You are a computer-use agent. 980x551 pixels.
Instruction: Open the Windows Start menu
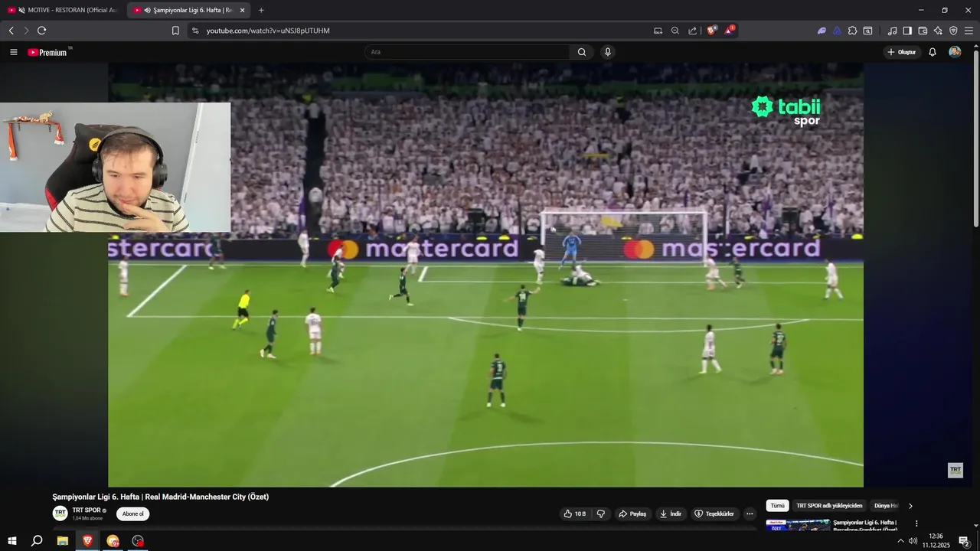tap(11, 541)
